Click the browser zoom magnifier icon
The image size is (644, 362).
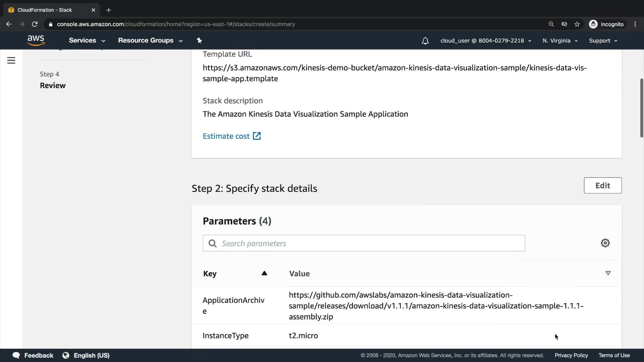pos(551,24)
